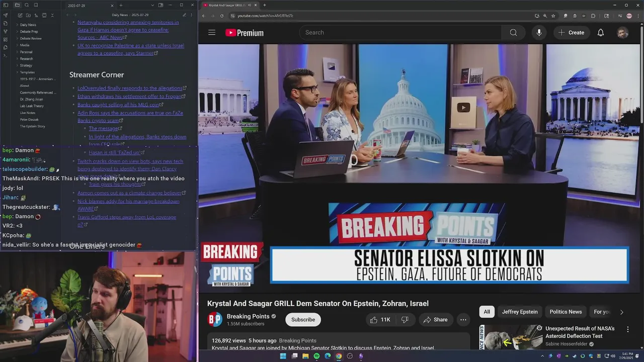Open the Obsidian search tab icon
Image resolution: width=644 pixels, height=362 pixels.
click(27, 5)
